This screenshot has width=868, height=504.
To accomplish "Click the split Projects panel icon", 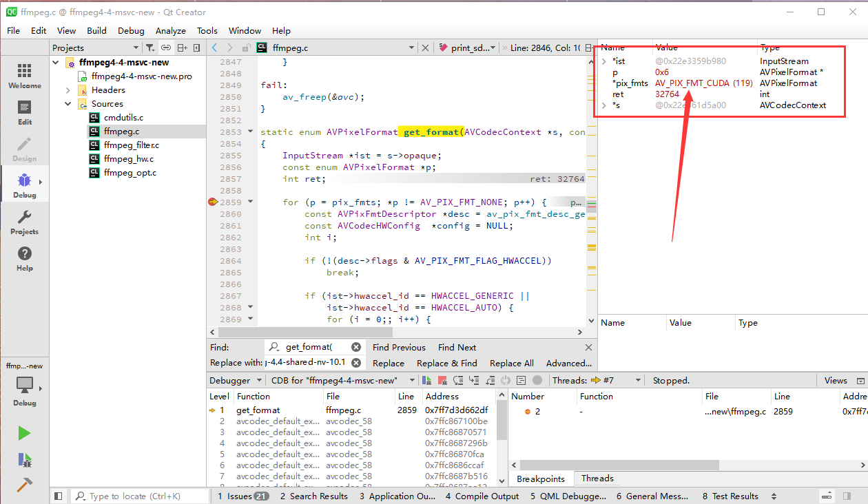I will point(182,48).
